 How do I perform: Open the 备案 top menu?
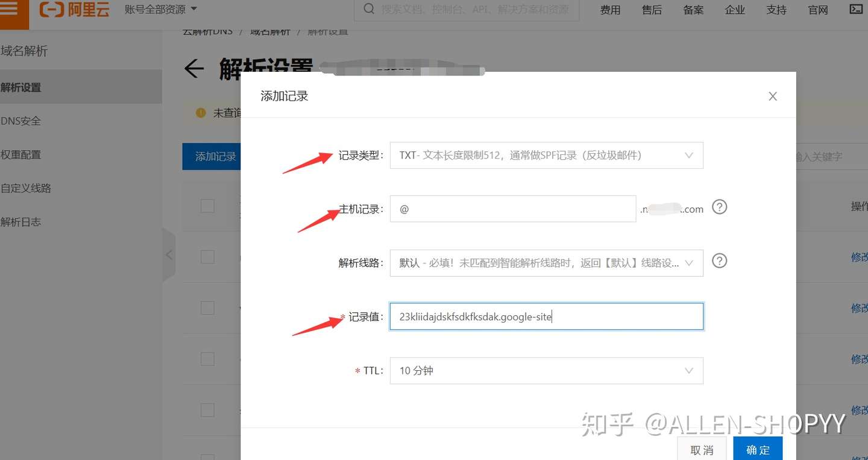(x=693, y=10)
